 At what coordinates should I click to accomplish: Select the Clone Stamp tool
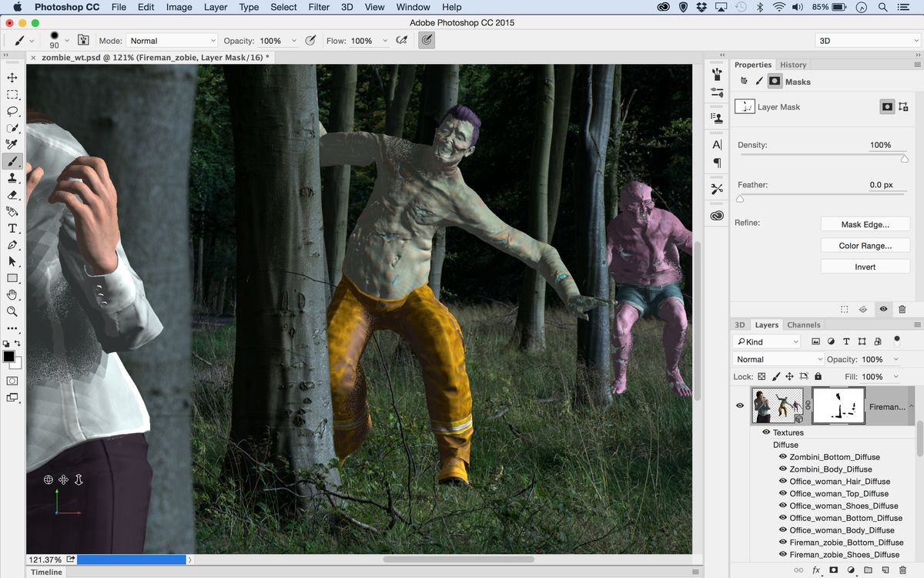tap(12, 178)
